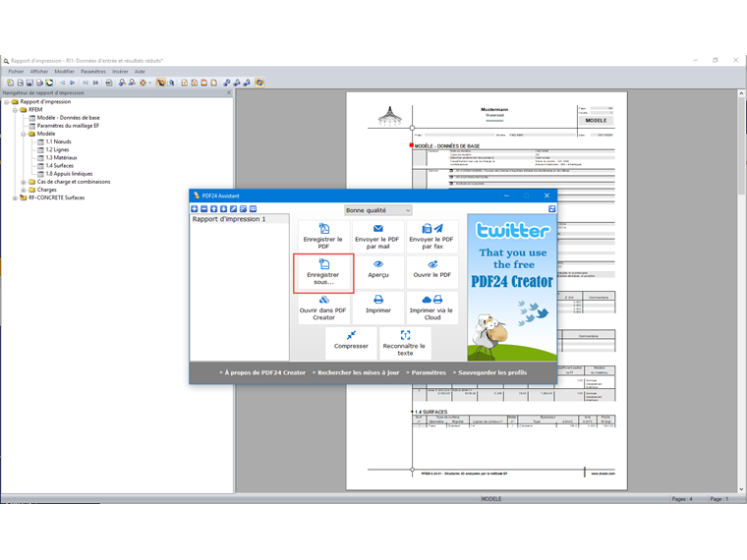Click the refresh report toolbar icon
Screen dimensions: 747x560
[x=49, y=83]
